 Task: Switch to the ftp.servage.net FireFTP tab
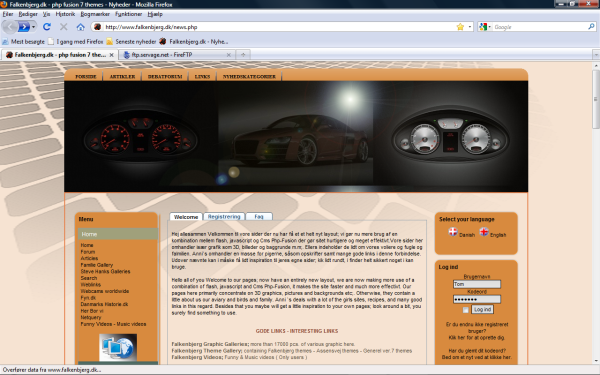coord(176,55)
